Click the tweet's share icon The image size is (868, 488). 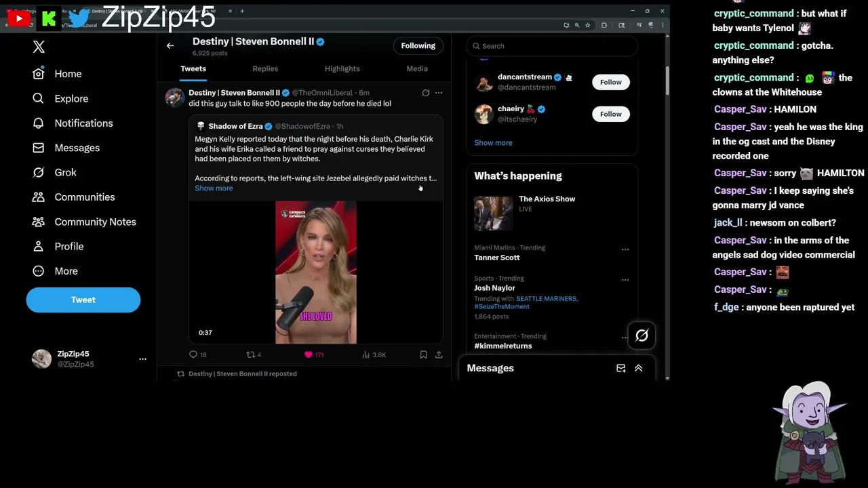click(x=439, y=354)
